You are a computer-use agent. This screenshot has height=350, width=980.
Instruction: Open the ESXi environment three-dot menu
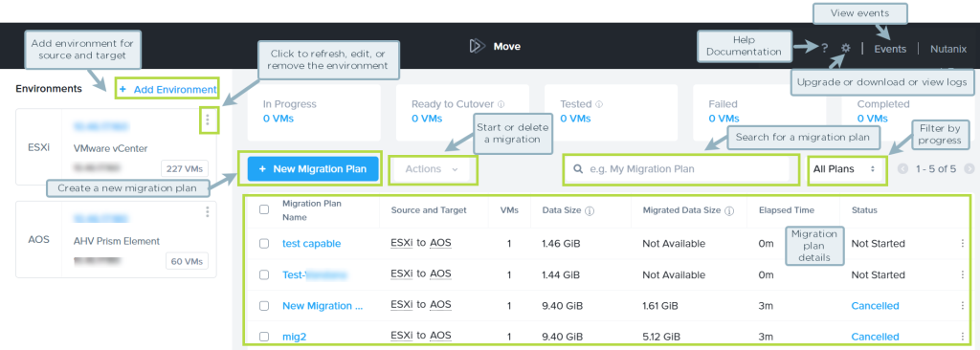pos(208,120)
